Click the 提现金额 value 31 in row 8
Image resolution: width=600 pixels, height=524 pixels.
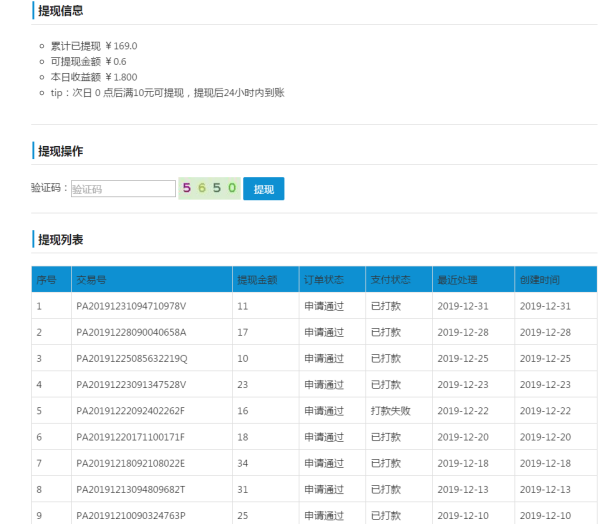pos(243,489)
